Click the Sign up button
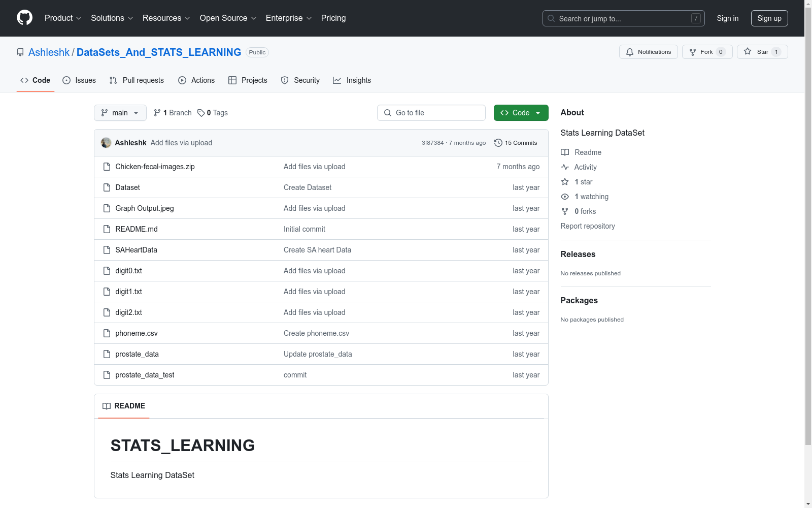The height and width of the screenshot is (508, 812). tap(769, 18)
